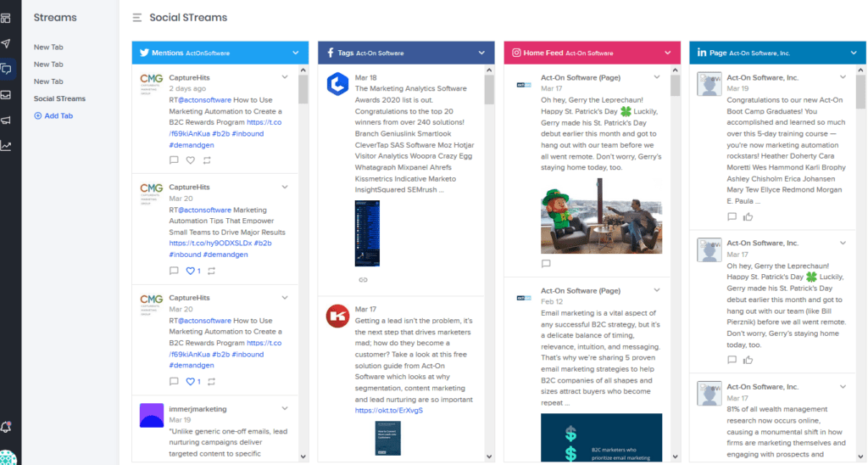Retweet the 'Small Teams' CaptureHits tweet

point(211,271)
